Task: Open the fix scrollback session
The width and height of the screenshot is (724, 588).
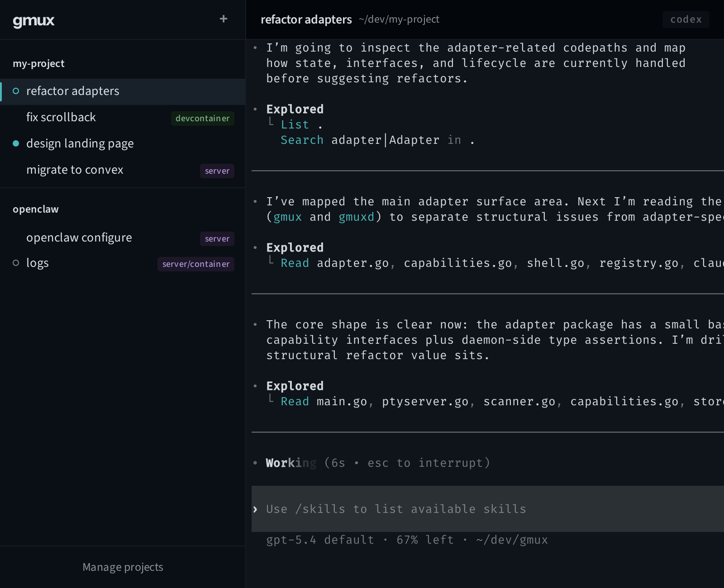Action: point(61,117)
